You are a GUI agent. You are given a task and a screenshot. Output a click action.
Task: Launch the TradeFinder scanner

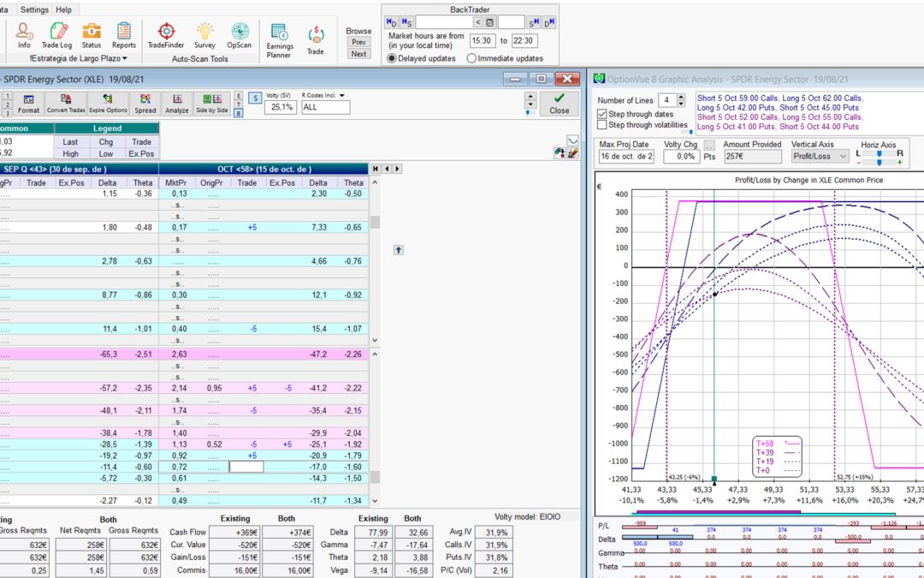(x=166, y=35)
